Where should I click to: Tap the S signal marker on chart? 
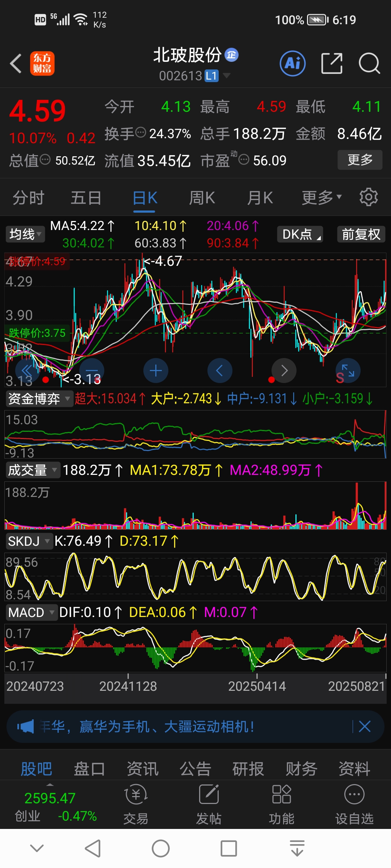[340, 378]
